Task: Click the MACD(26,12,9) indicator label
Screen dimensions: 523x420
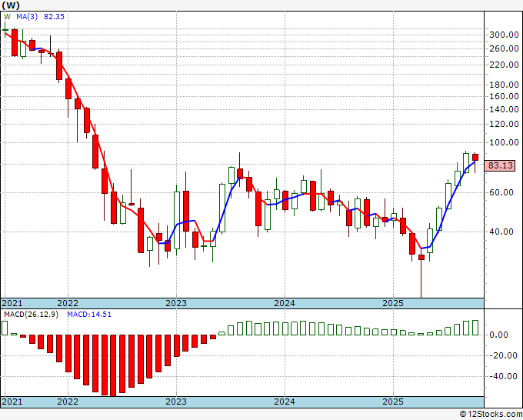Action: point(31,315)
